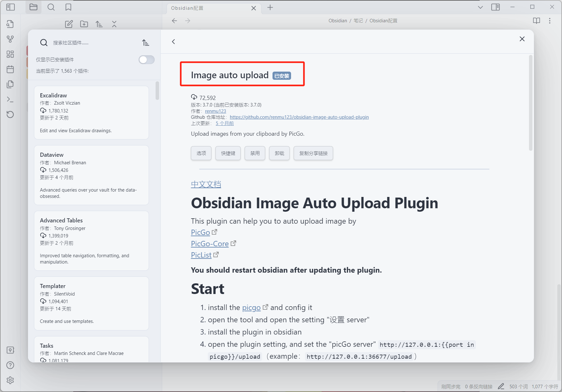Click 5个月前 last updated link
562x392 pixels.
point(225,123)
